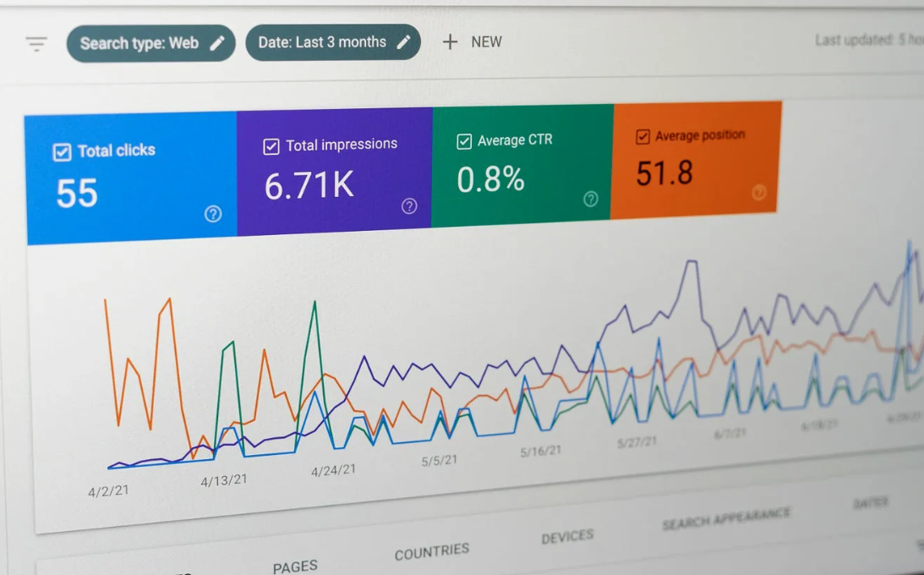This screenshot has width=924, height=575.
Task: Open help icon in Total impressions card
Action: [x=409, y=205]
